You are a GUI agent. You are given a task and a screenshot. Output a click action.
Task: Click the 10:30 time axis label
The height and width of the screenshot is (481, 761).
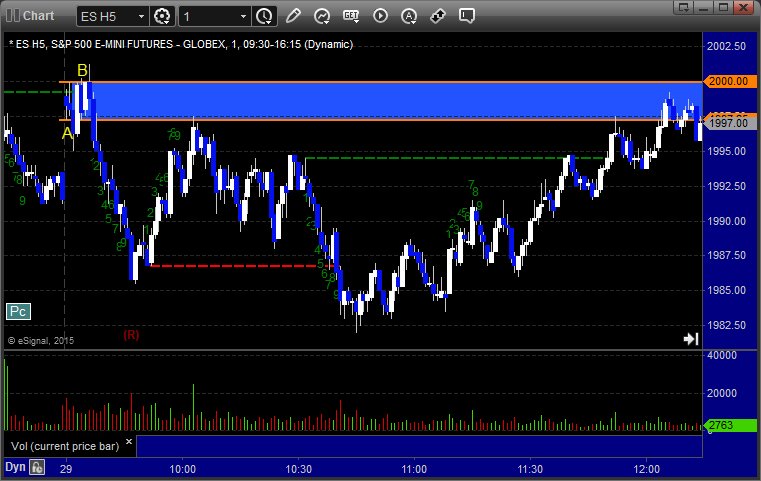click(x=298, y=469)
